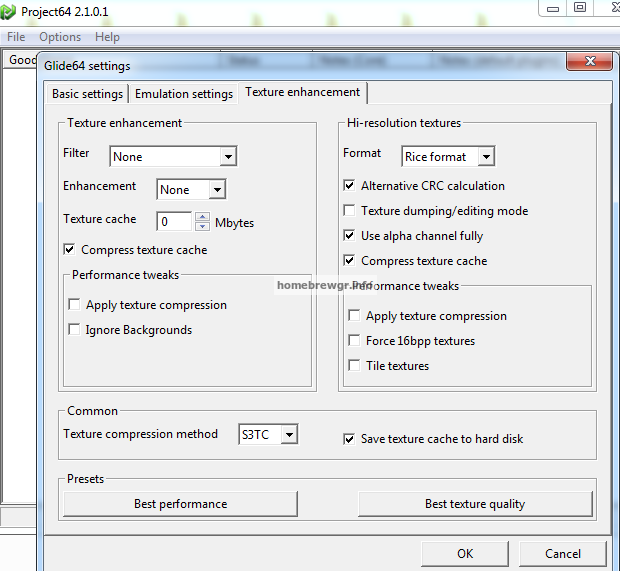Open the Options menu

(x=60, y=37)
